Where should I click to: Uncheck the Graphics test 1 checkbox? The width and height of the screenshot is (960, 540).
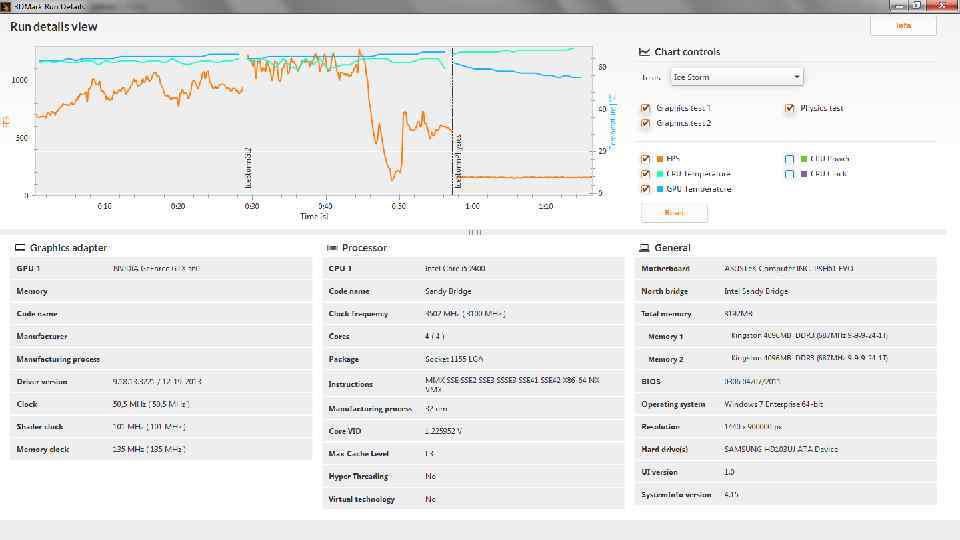(x=646, y=108)
